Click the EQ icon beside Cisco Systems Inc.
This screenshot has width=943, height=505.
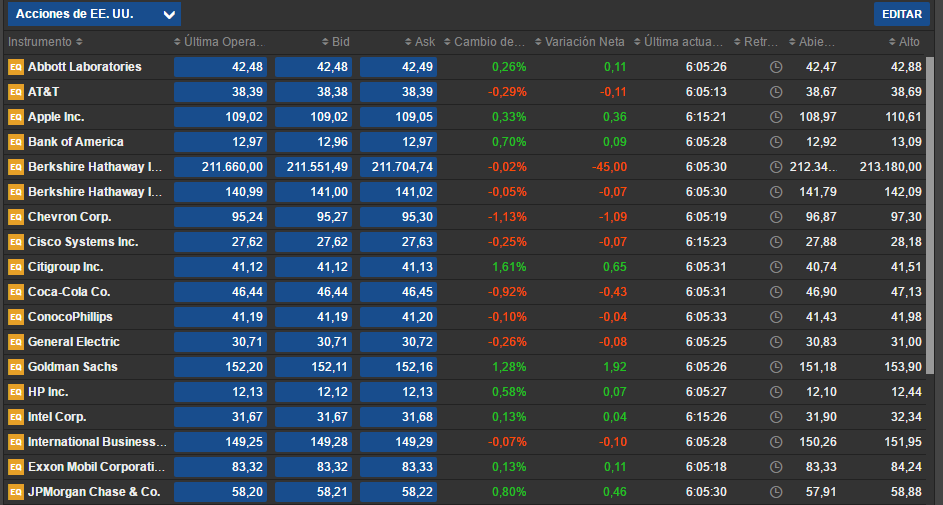[x=16, y=242]
